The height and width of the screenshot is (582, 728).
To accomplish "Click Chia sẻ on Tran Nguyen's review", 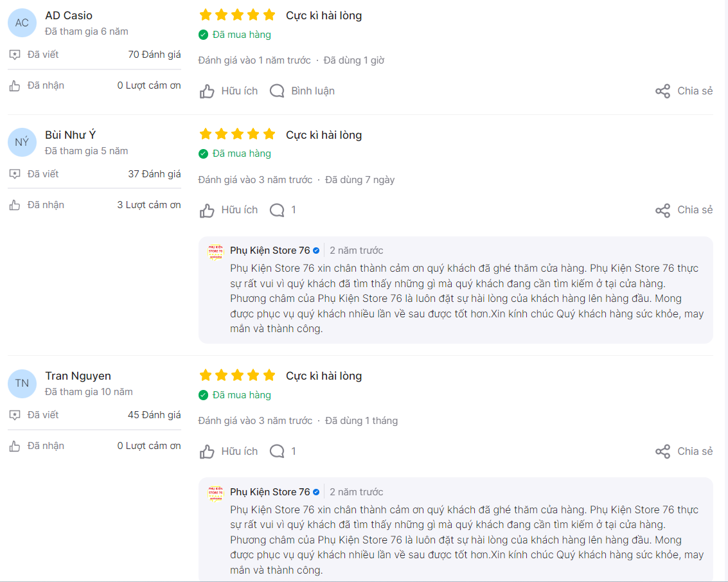I will pos(684,451).
